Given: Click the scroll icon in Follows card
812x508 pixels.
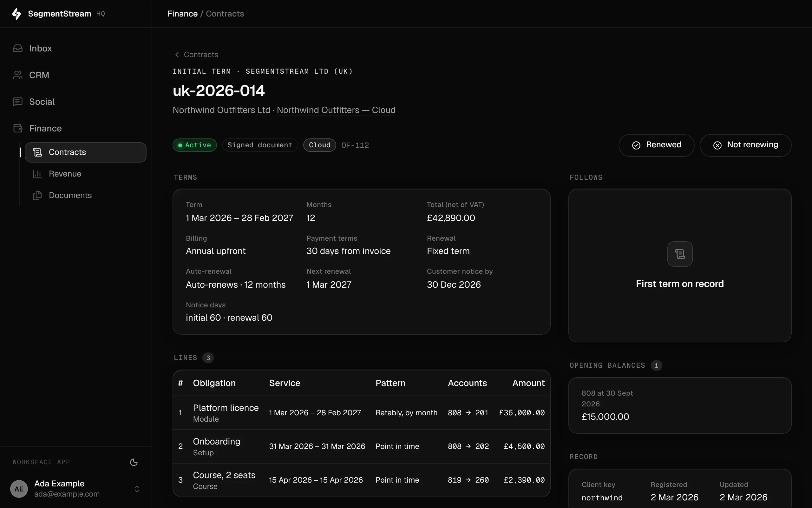Looking at the screenshot, I should pyautogui.click(x=680, y=254).
